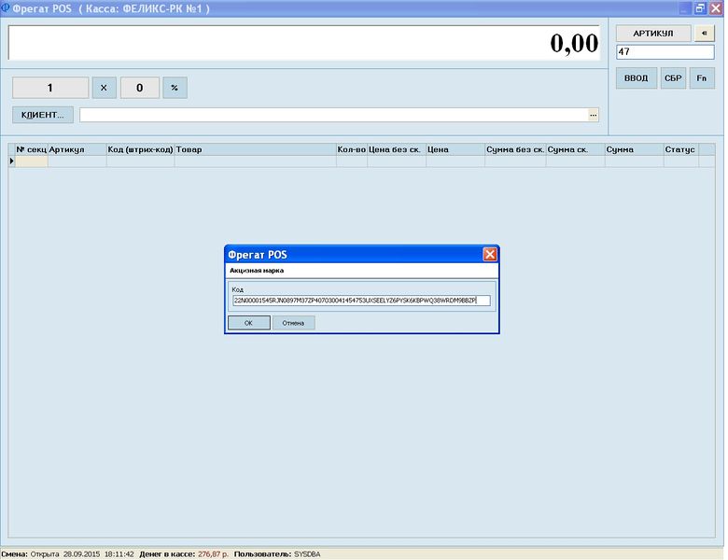
Task: Focus the article input field containing 47
Action: pyautogui.click(x=665, y=52)
